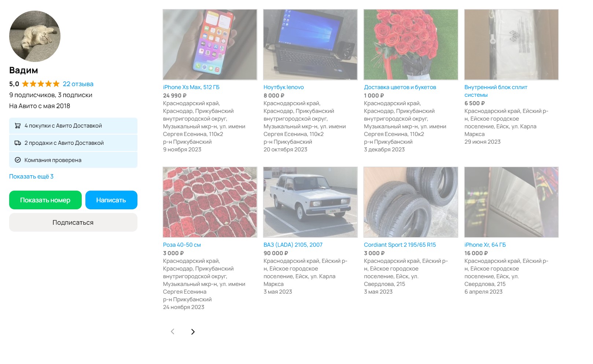Open the white VAZ 2105 car thumbnail
The image size is (593, 364).
pyautogui.click(x=310, y=202)
